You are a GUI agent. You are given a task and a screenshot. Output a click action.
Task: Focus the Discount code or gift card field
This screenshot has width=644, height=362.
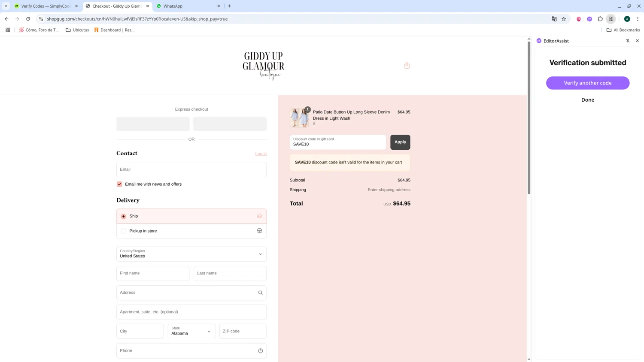pyautogui.click(x=338, y=142)
